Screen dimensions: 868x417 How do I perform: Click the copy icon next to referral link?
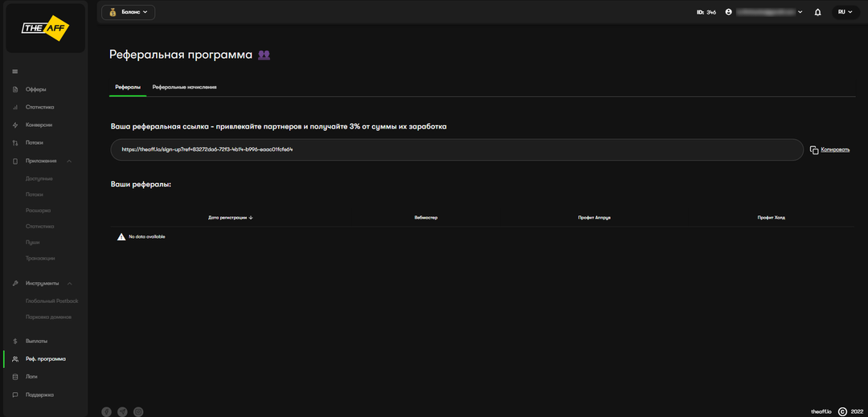click(x=813, y=150)
